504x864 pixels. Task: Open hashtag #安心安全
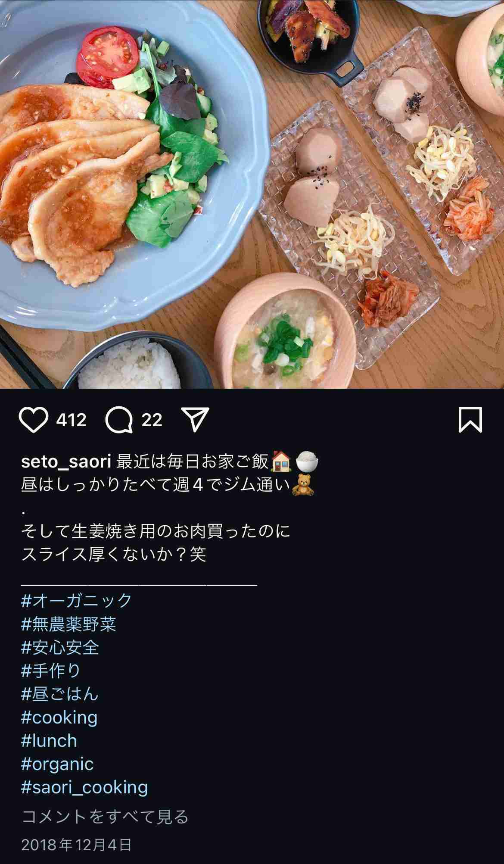[x=60, y=647]
